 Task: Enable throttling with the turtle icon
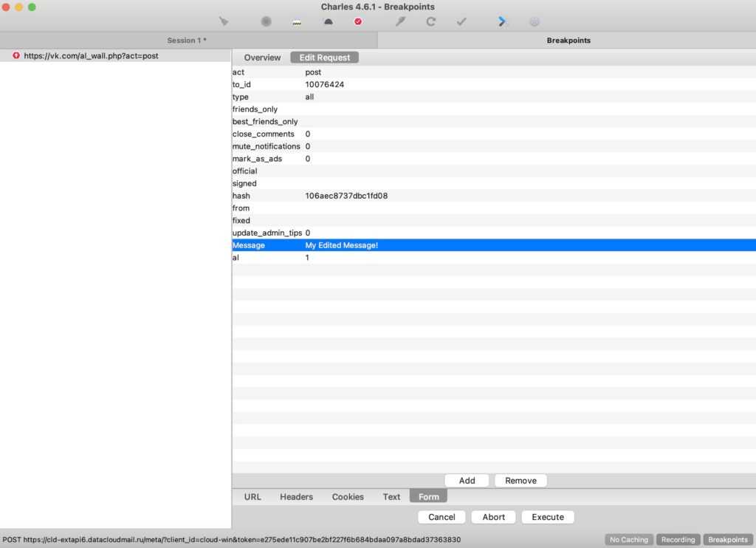coord(328,21)
